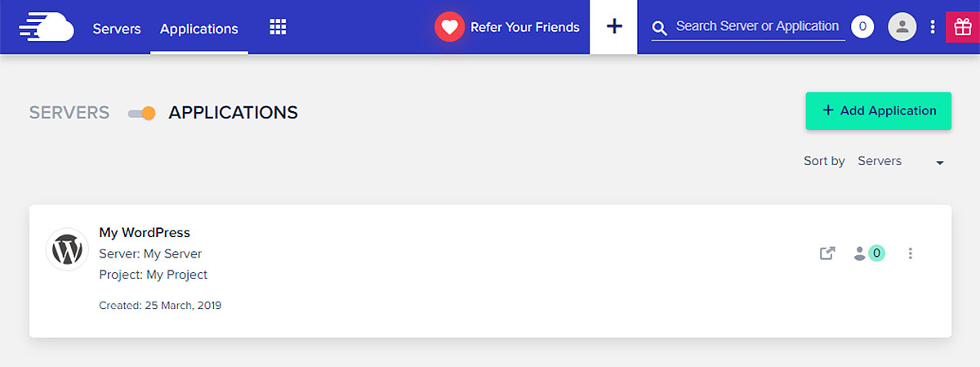Go to the Servers nav tab
Screen dimensions: 980x367
click(x=117, y=29)
